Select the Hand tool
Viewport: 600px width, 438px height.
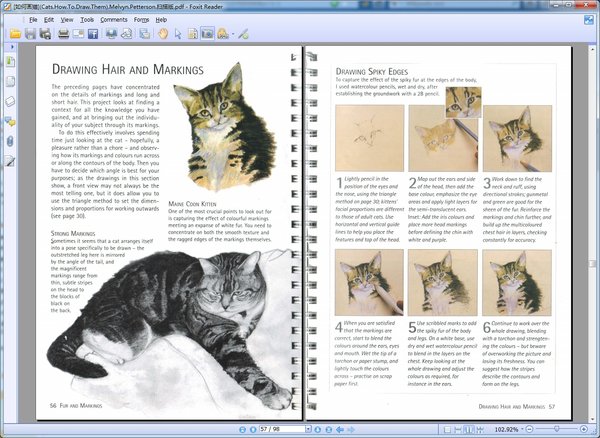[x=163, y=34]
